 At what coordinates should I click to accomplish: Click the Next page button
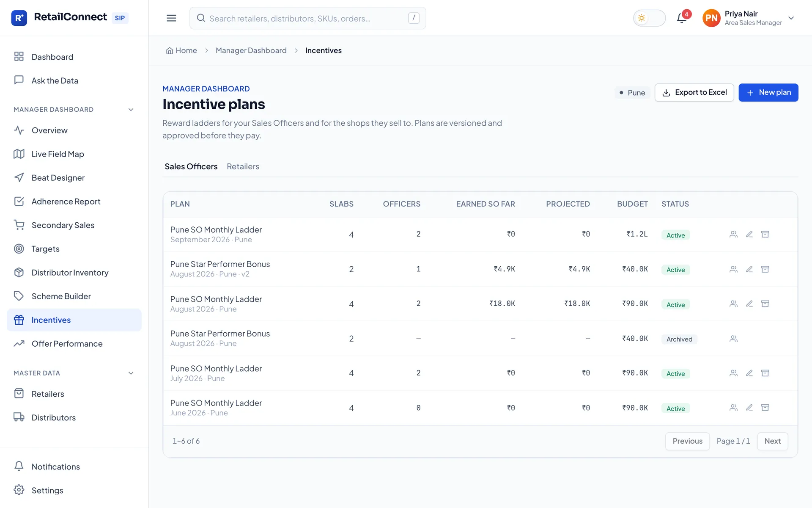click(772, 441)
